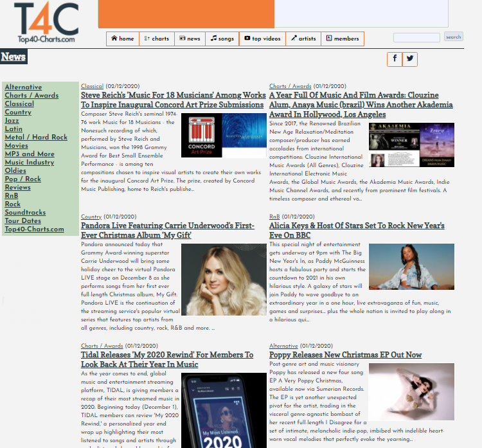Open the top videos menu item

(262, 39)
